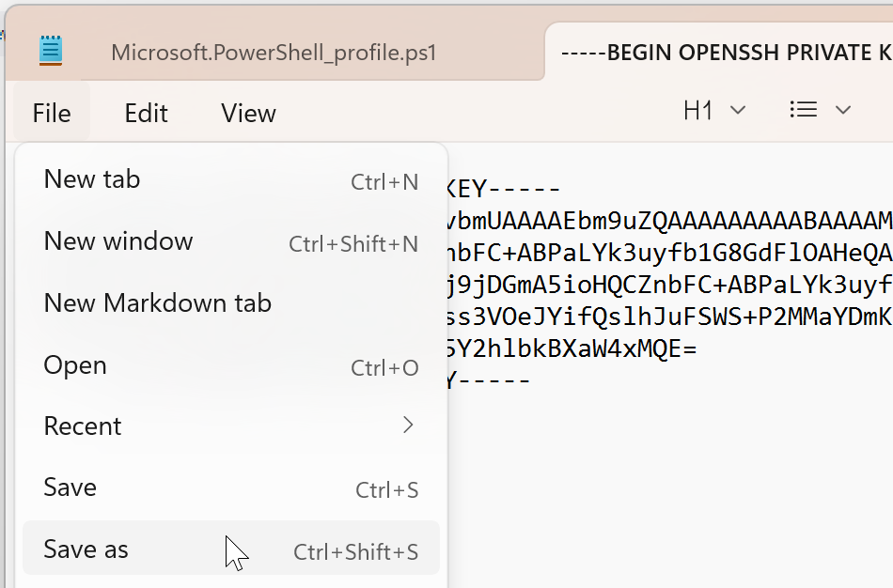Open the View menu
The width and height of the screenshot is (893, 588).
248,114
